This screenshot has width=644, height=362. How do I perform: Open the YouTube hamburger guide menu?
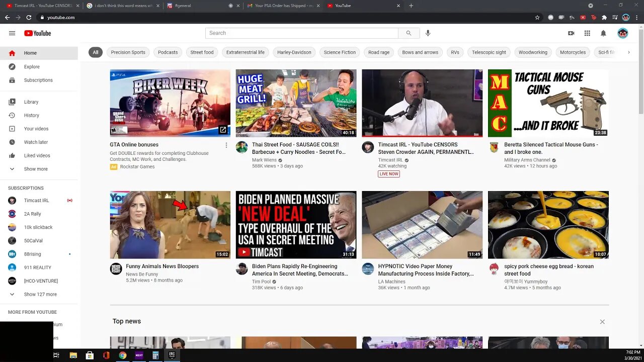tap(12, 33)
